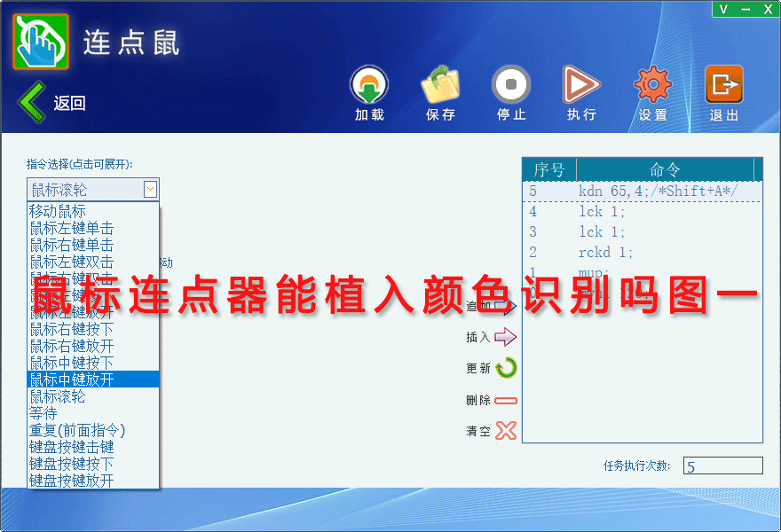The width and height of the screenshot is (781, 532).
Task: Choose 重复(前面指令) in the dropdown list
Action: click(x=93, y=431)
